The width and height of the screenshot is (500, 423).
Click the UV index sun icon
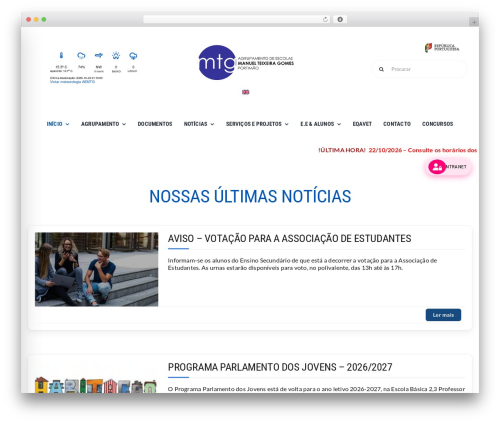116,55
